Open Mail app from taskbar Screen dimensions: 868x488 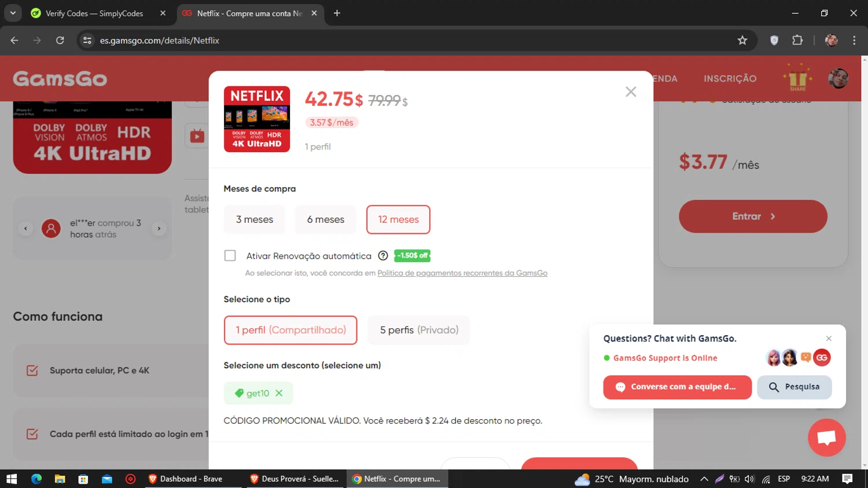[x=107, y=479]
